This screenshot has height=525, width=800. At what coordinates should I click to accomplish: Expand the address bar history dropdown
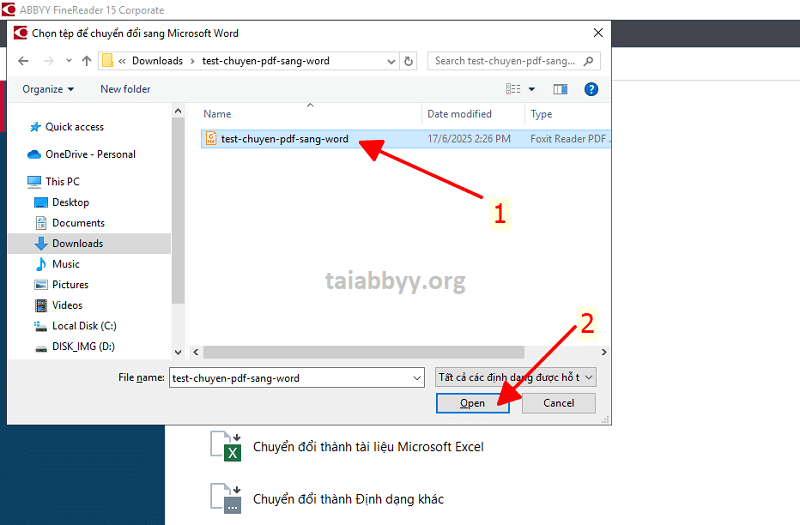coord(391,61)
